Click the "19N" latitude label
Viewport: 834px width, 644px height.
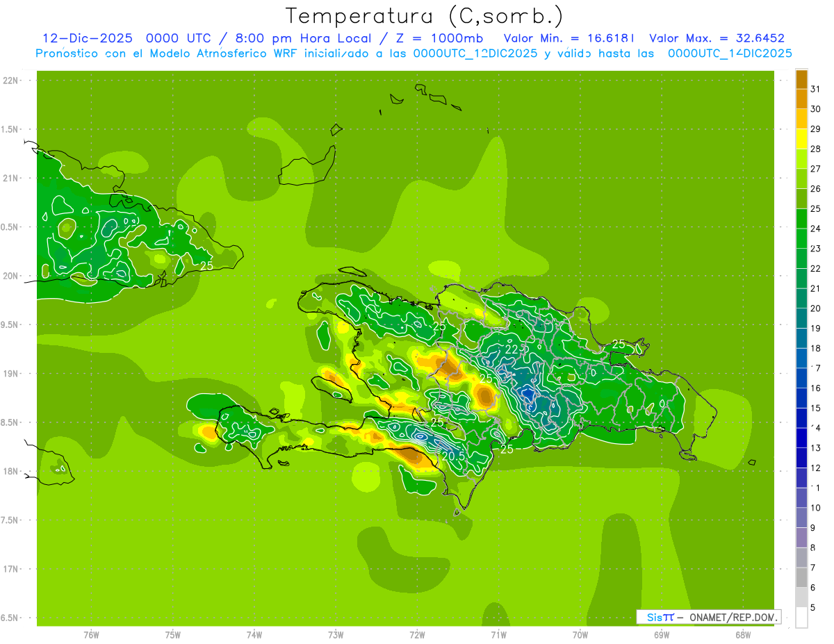(x=10, y=374)
